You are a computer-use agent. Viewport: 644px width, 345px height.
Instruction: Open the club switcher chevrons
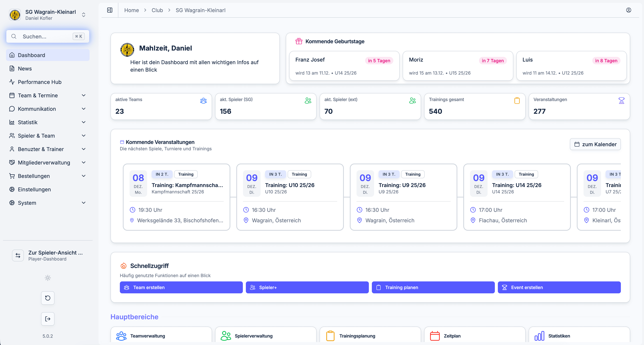[83, 15]
